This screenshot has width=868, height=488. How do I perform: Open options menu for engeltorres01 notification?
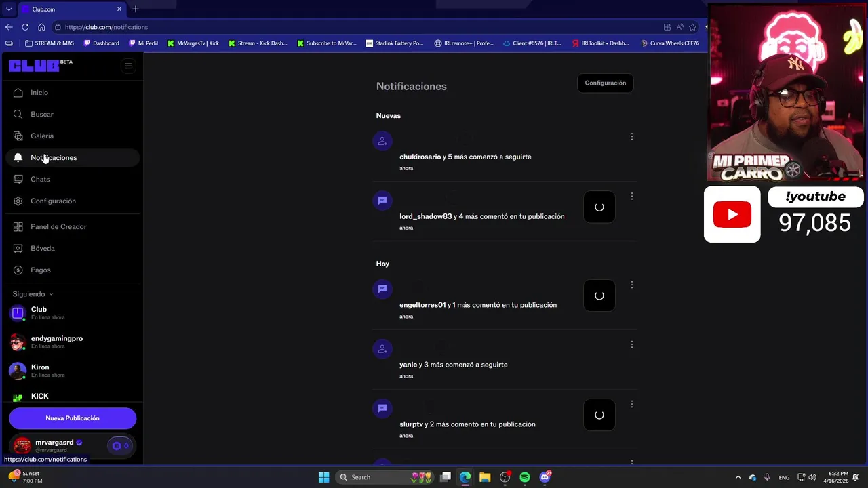pos(632,285)
